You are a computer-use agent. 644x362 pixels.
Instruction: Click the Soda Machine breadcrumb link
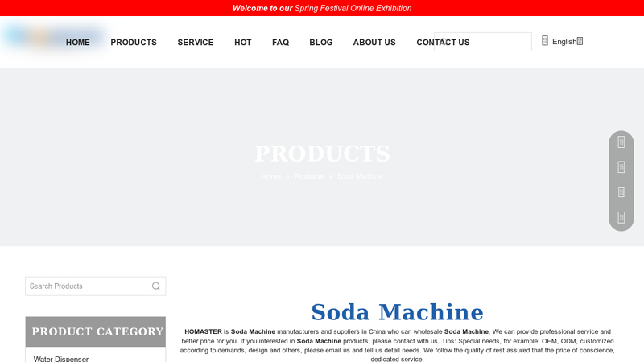(x=360, y=176)
